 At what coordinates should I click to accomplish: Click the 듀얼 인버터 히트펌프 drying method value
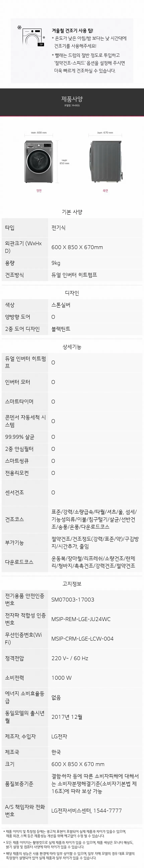(x=74, y=275)
